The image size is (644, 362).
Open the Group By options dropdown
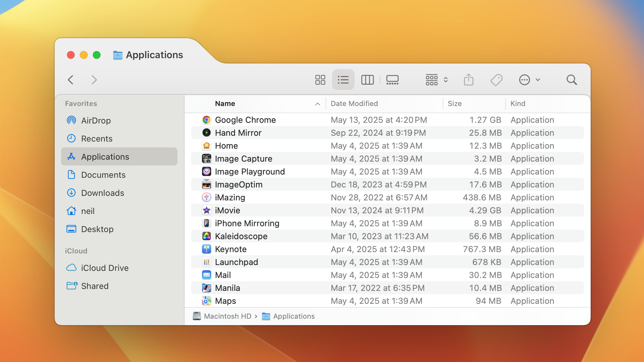pos(436,80)
